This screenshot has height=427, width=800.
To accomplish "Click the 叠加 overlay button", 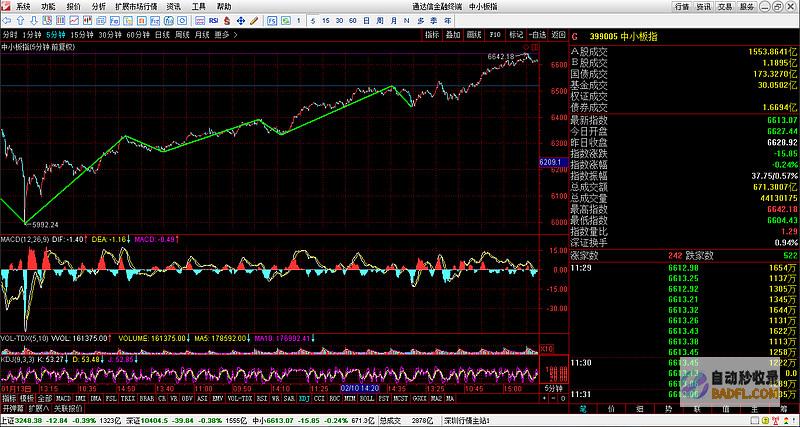I will pos(453,35).
